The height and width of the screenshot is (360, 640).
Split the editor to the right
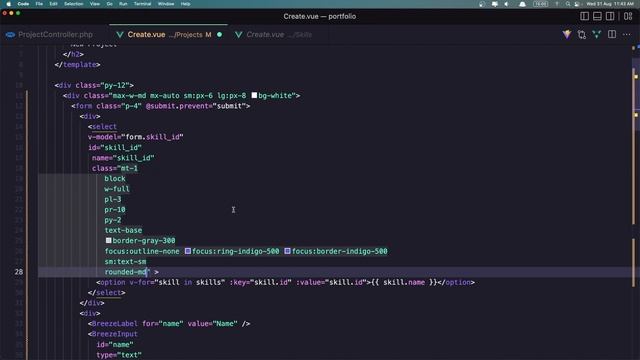point(612,35)
